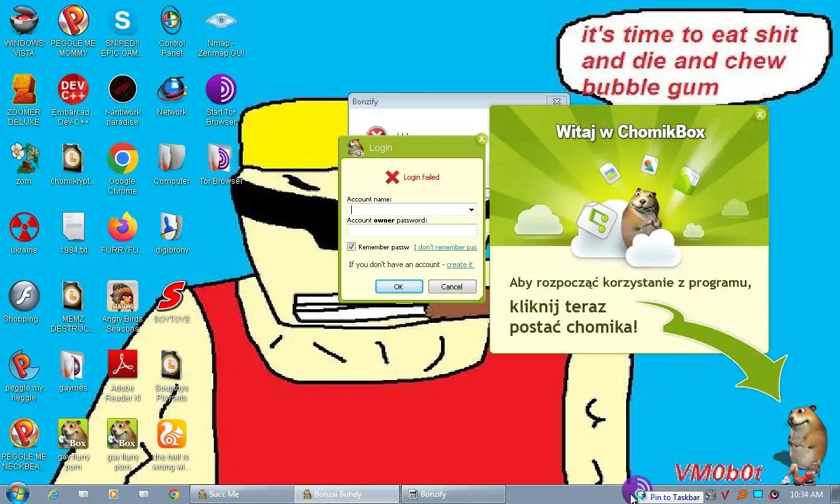The height and width of the screenshot is (504, 840).
Task: Open Windows Media Player from the quick launch
Action: click(113, 494)
